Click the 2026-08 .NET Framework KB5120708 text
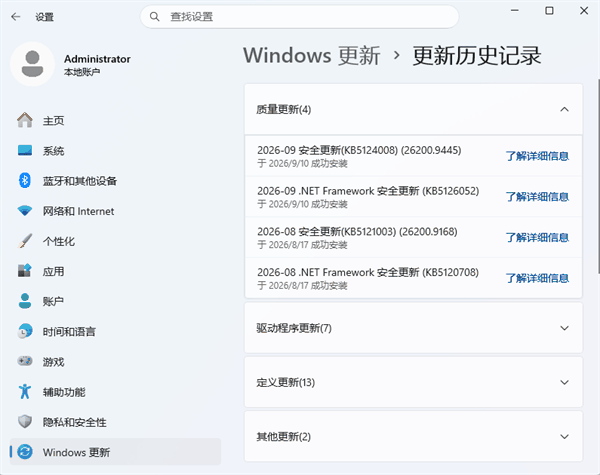The width and height of the screenshot is (600, 475). (x=368, y=273)
